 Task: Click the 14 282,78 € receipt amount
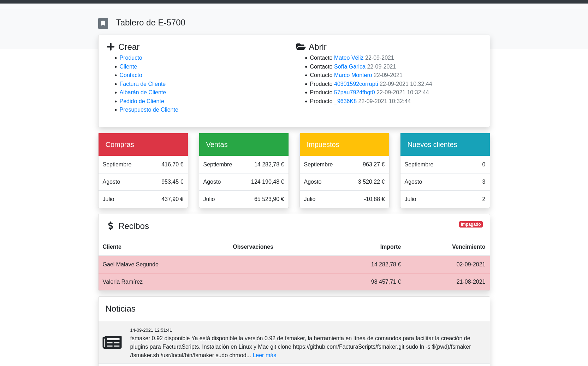point(386,264)
